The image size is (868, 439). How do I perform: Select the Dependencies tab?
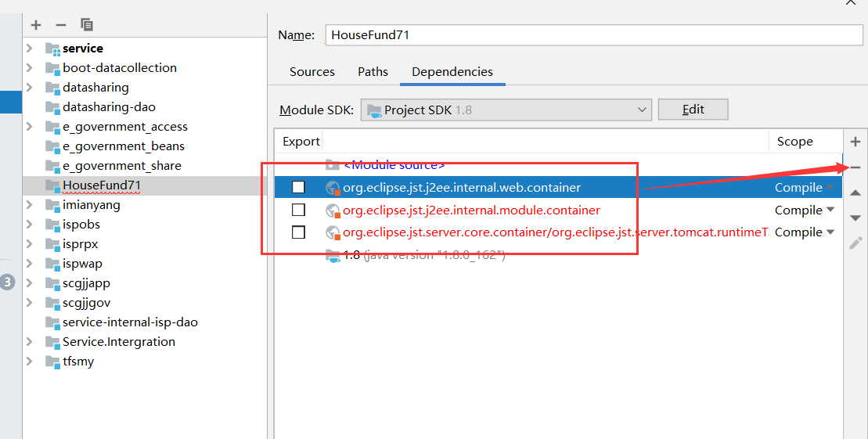point(452,72)
